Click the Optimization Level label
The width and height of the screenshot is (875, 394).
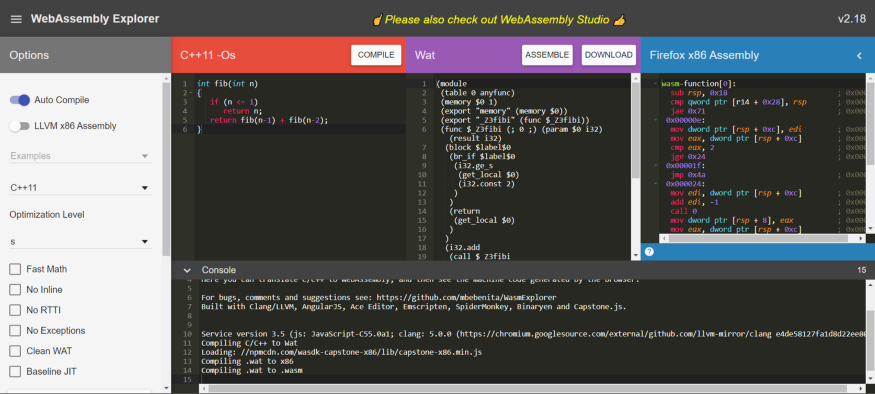click(46, 215)
